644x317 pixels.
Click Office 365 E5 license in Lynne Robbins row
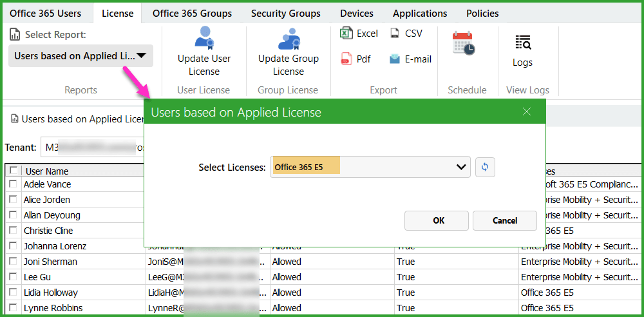click(x=547, y=308)
